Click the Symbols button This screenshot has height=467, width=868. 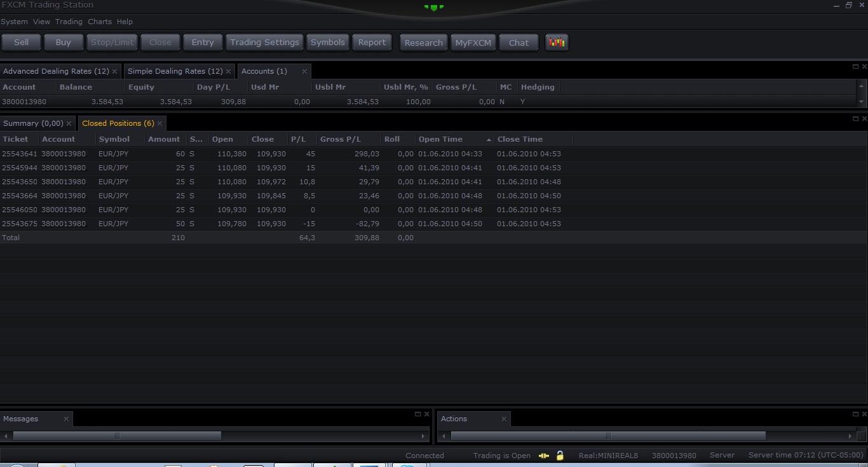pos(327,43)
